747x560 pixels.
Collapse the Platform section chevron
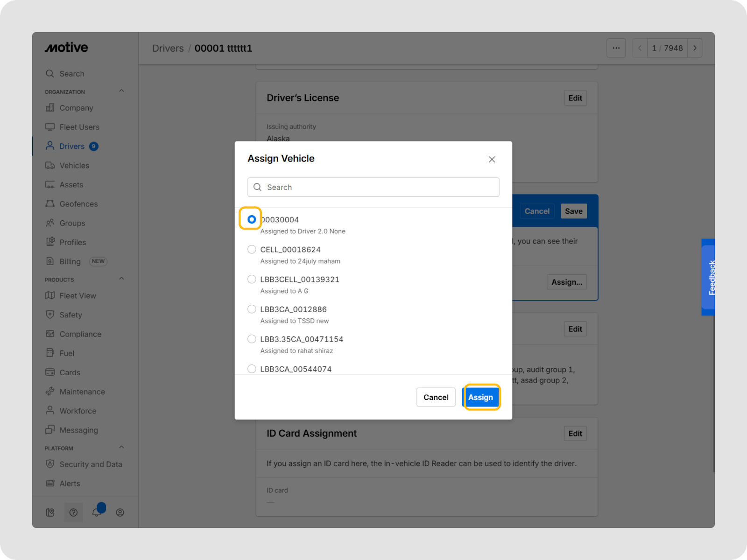click(x=121, y=448)
